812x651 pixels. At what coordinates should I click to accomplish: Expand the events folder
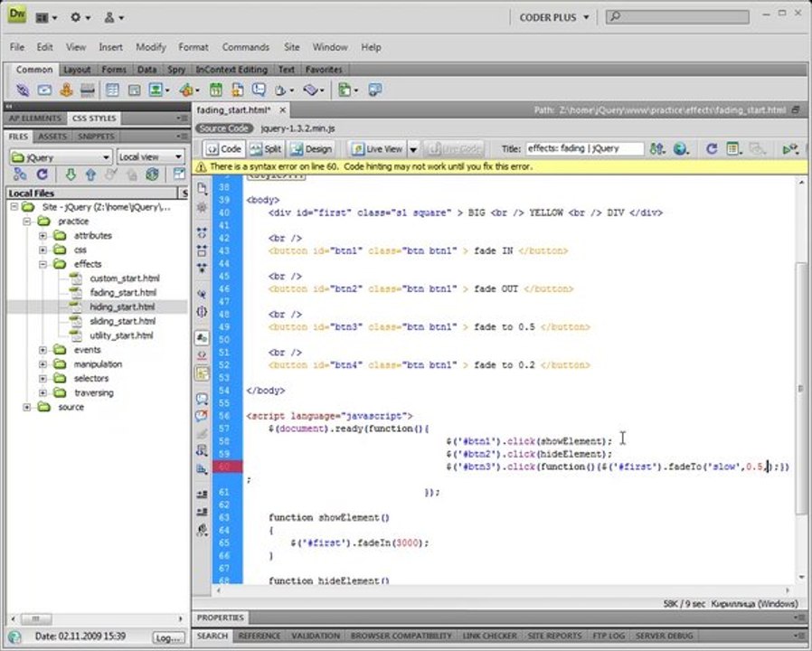tap(43, 350)
